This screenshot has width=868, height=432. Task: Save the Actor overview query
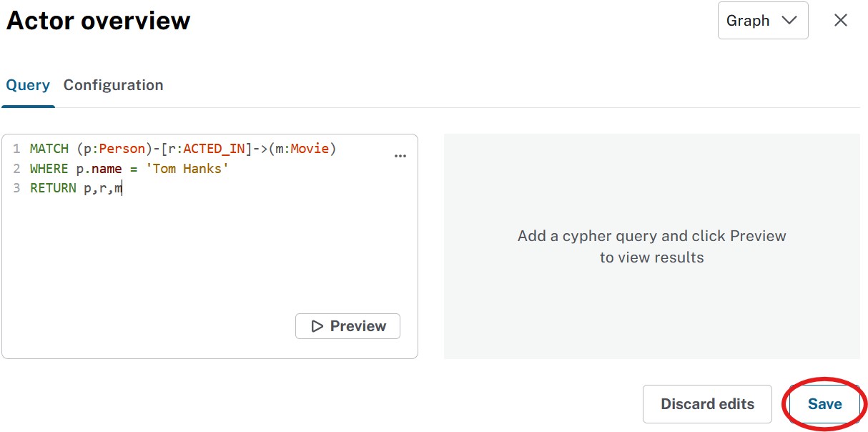point(824,404)
